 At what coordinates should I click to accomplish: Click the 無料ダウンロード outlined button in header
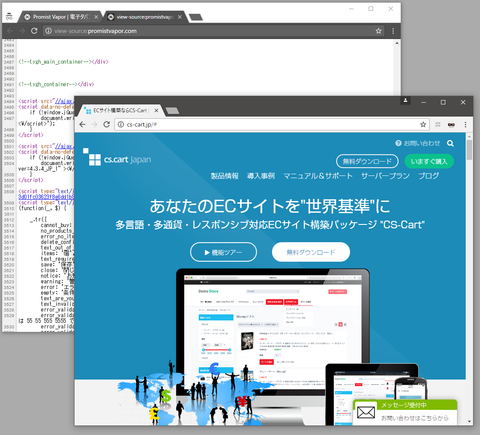click(x=367, y=161)
